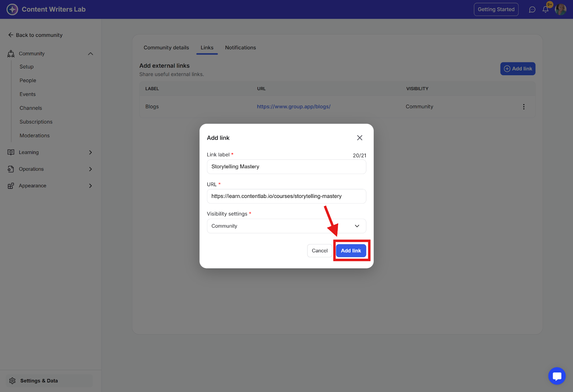The width and height of the screenshot is (573, 392).
Task: Open the group.app blogs URL link
Action: 294,107
